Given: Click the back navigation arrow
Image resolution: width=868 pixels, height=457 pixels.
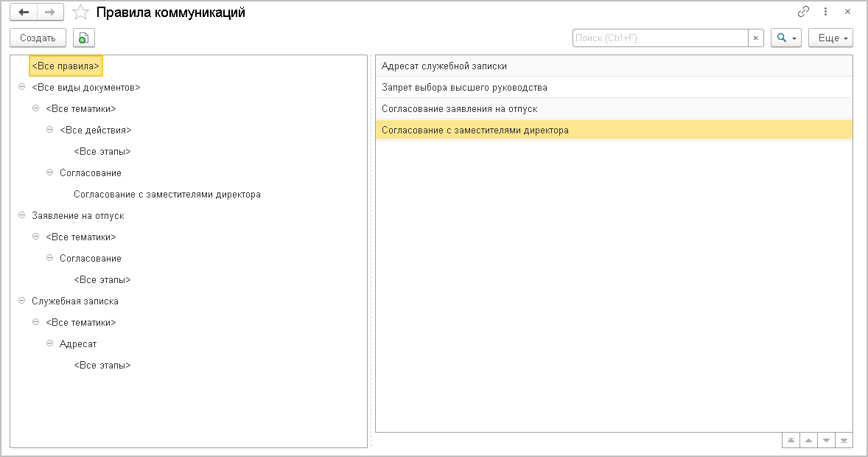Looking at the screenshot, I should click(x=24, y=13).
